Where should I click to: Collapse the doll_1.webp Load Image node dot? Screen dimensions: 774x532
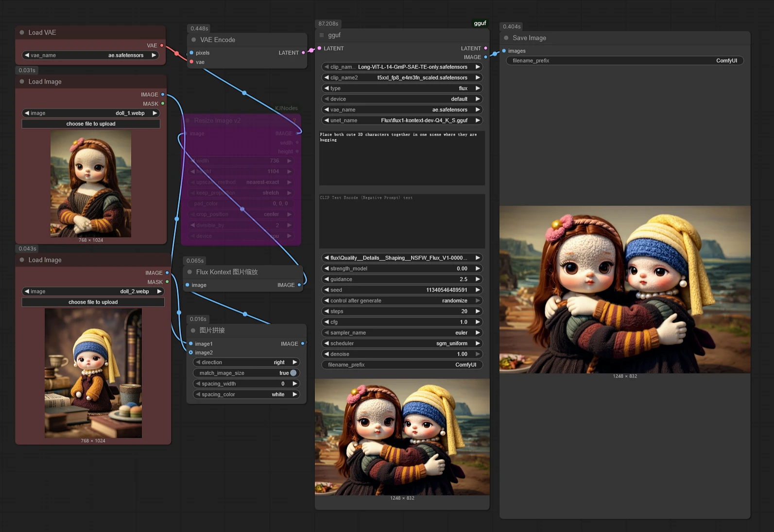click(22, 82)
